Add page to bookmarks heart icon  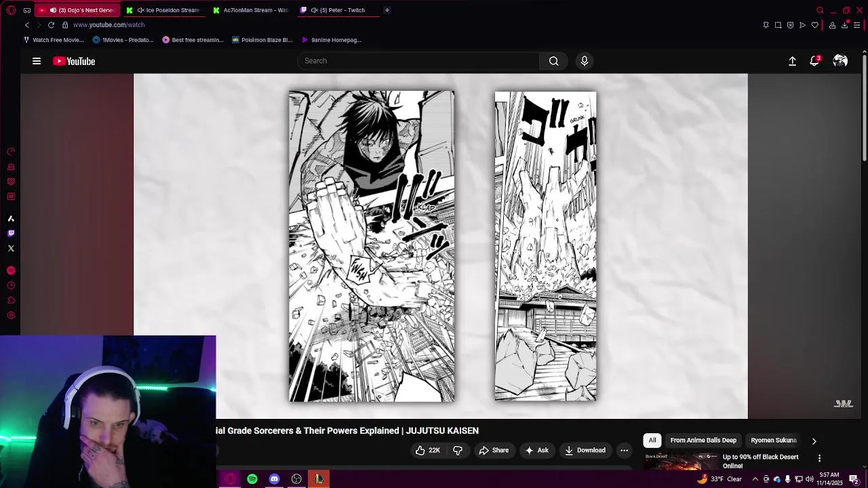click(814, 25)
